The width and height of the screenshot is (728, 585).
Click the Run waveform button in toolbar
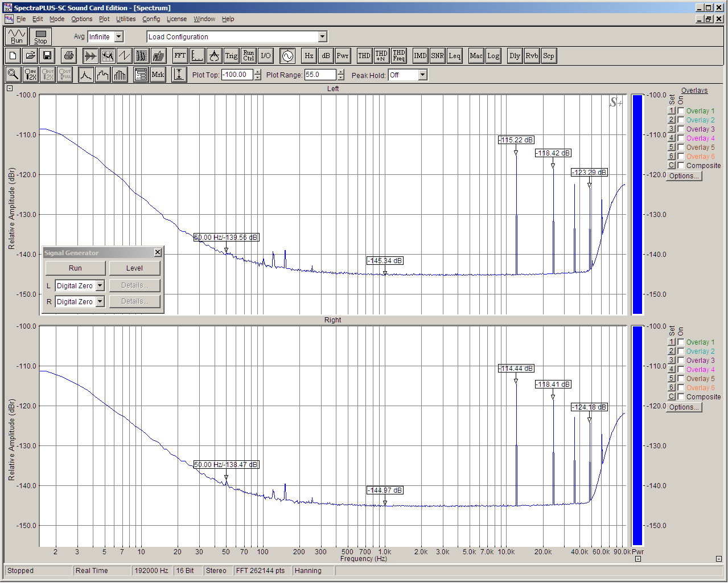point(17,36)
